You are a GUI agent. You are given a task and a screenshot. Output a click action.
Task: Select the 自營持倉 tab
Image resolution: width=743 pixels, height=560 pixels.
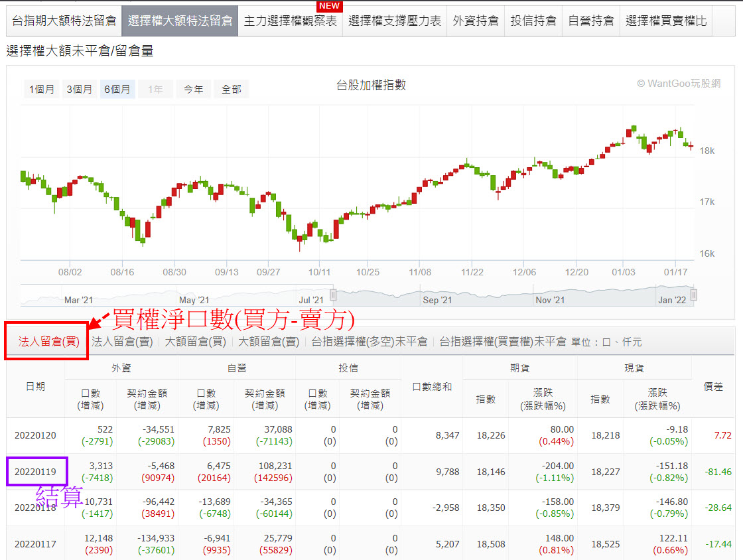tap(591, 20)
